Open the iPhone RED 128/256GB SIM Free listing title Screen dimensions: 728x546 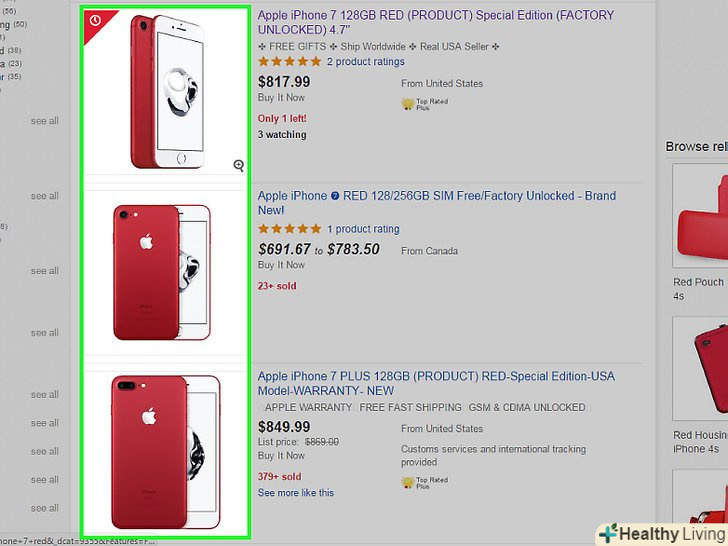click(436, 203)
